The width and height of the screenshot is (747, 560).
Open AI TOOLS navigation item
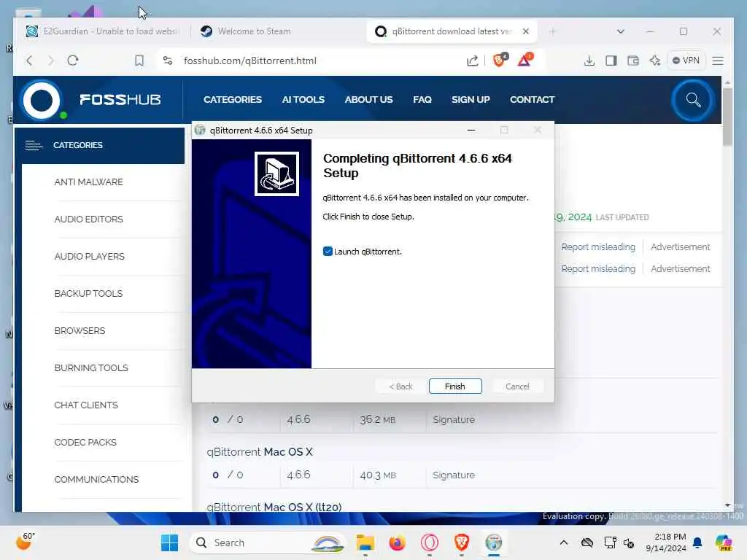pos(303,99)
